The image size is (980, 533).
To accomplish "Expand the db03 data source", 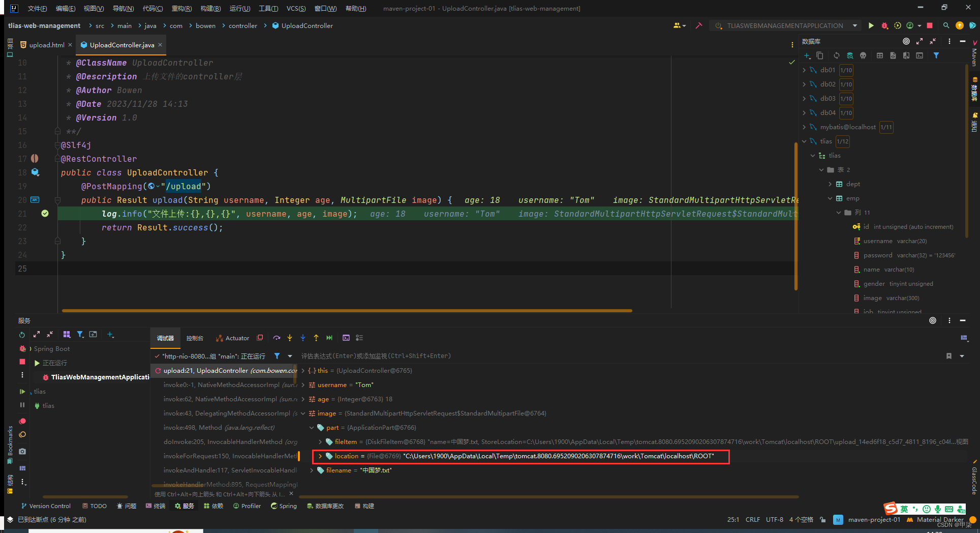I will point(804,98).
